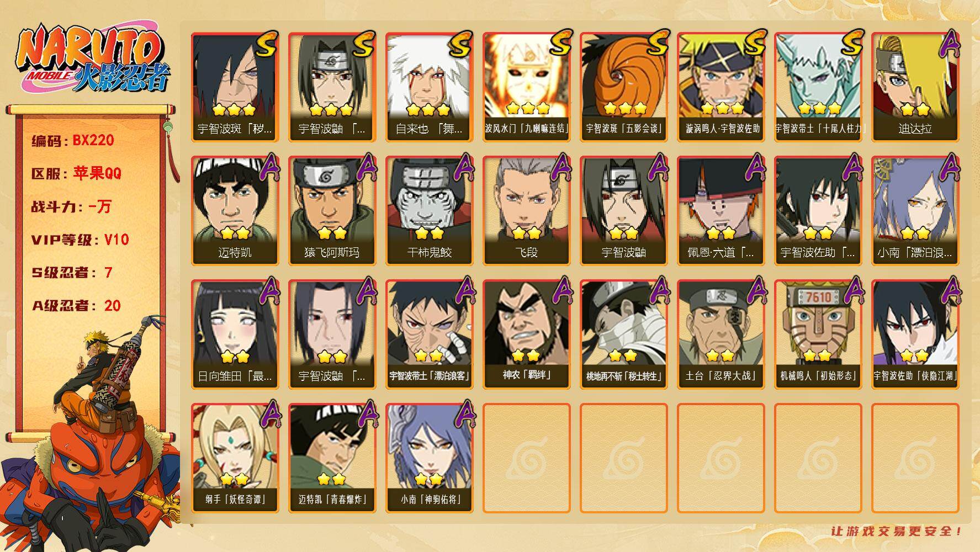This screenshot has height=552, width=980.
Task: Open the 神农「羁绊」 card
Action: point(526,334)
